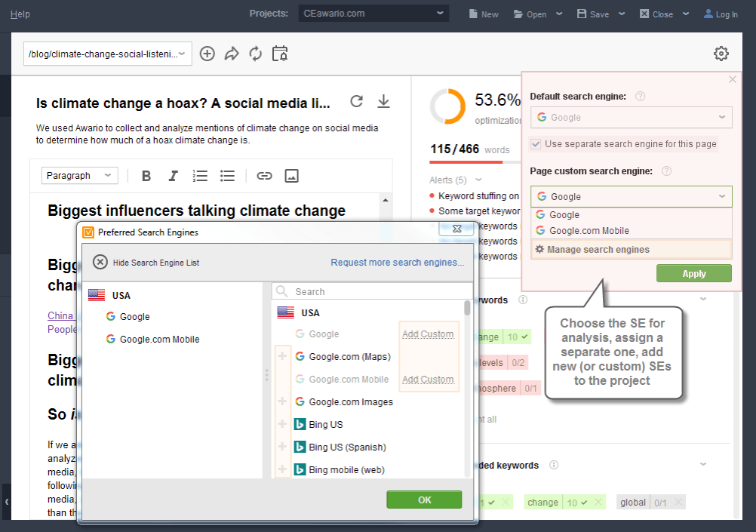Open the page URL dropdown
This screenshot has width=756, height=532.
[x=108, y=54]
